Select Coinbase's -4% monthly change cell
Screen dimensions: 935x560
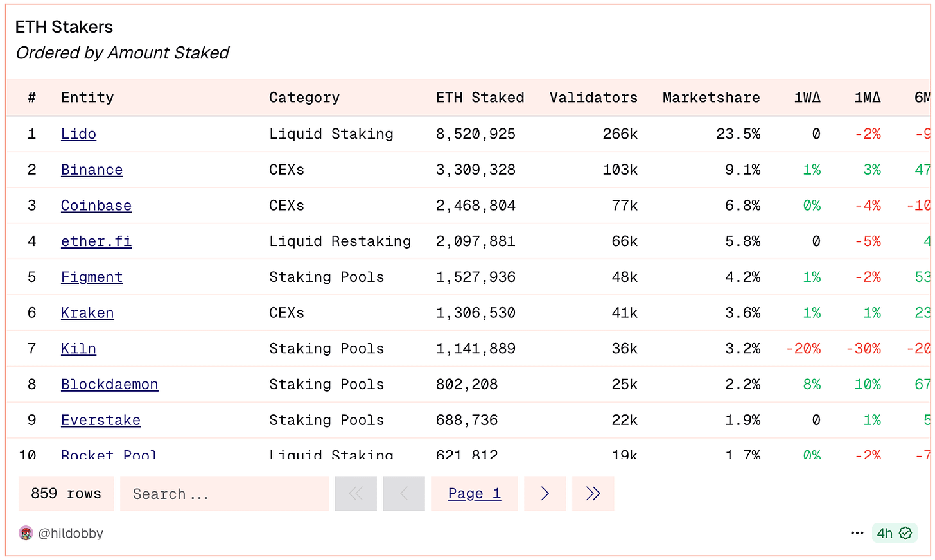pyautogui.click(x=868, y=206)
